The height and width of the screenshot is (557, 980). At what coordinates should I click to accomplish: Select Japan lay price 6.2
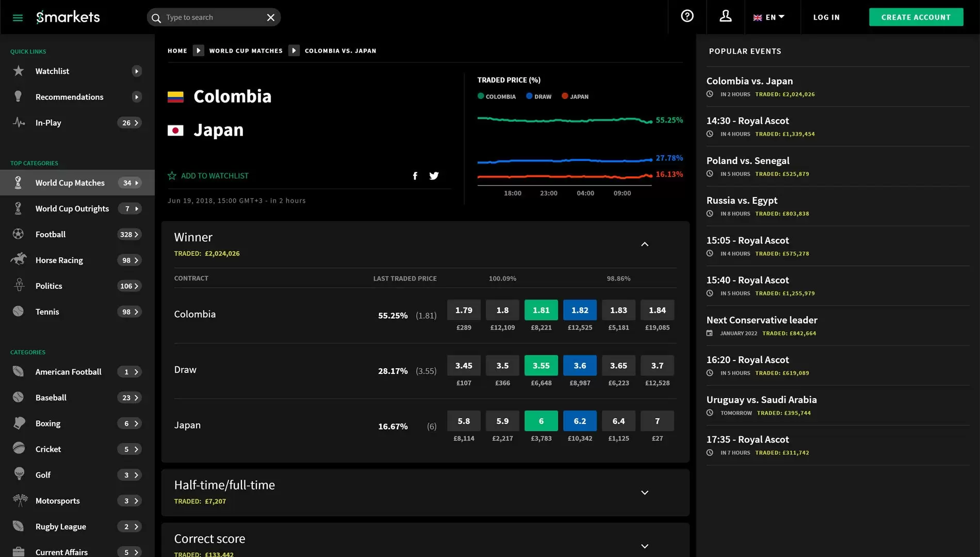pos(580,421)
